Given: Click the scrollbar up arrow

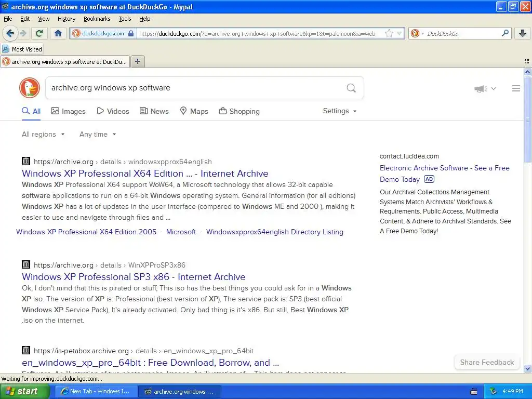Looking at the screenshot, I should [x=527, y=72].
